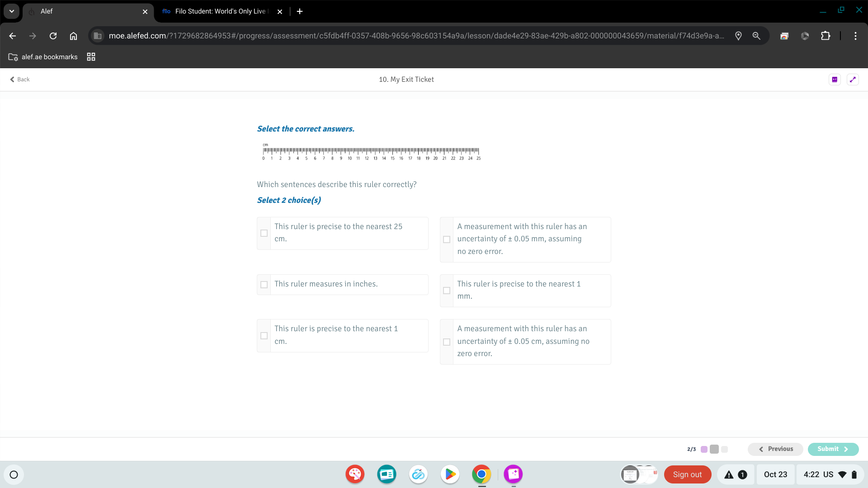Click the zoom magnifier icon in address bar
868x488 pixels.
[756, 36]
